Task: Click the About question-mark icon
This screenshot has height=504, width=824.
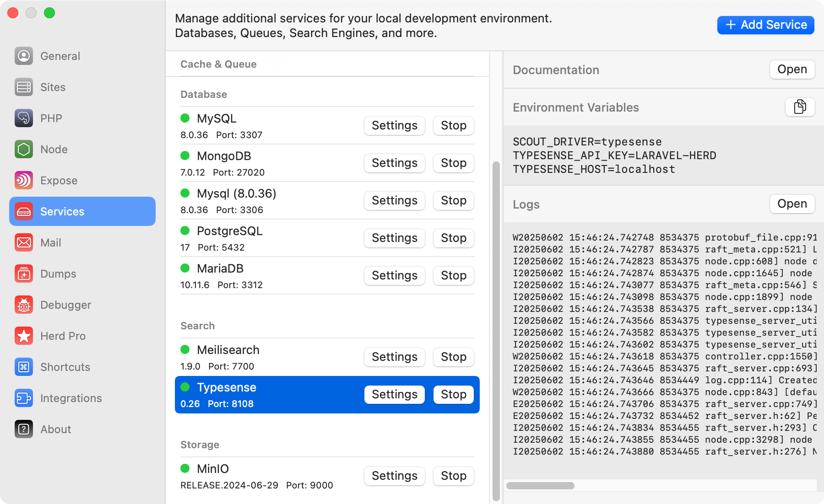Action: pos(24,429)
